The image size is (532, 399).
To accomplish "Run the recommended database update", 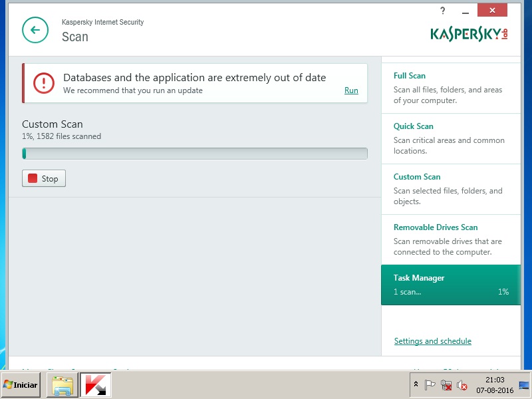I will click(351, 90).
